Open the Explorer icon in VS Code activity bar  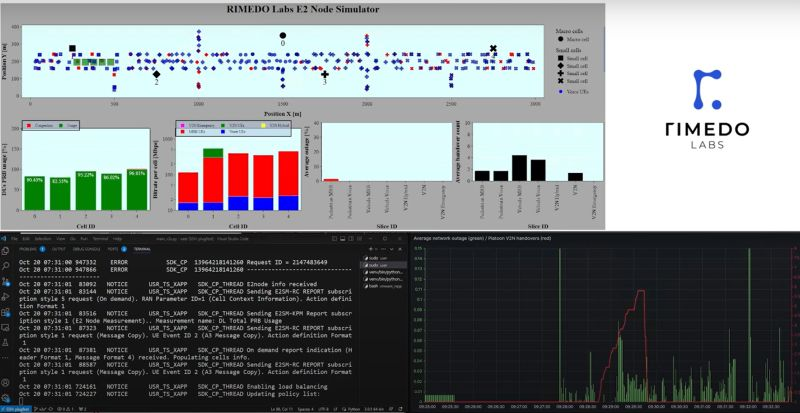5,251
